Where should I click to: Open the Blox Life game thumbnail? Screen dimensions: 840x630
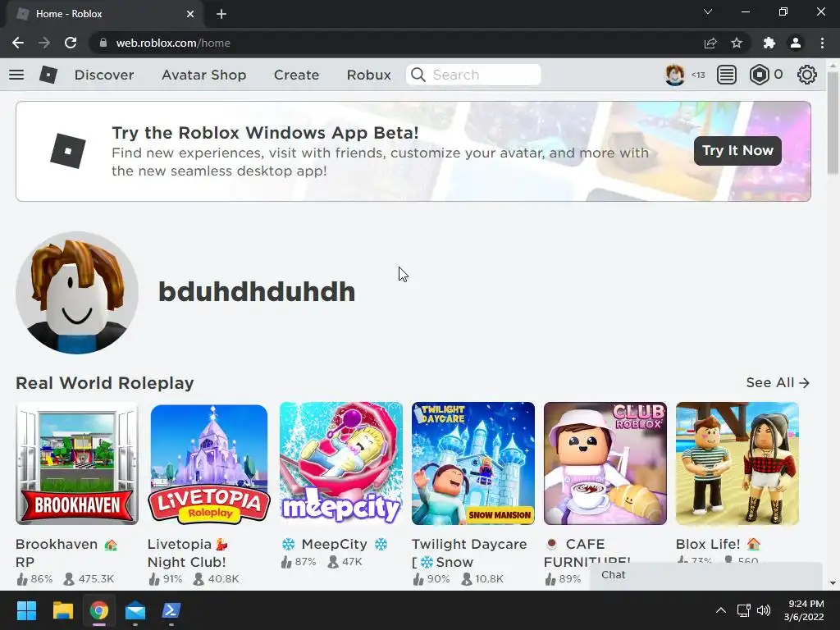(x=737, y=463)
